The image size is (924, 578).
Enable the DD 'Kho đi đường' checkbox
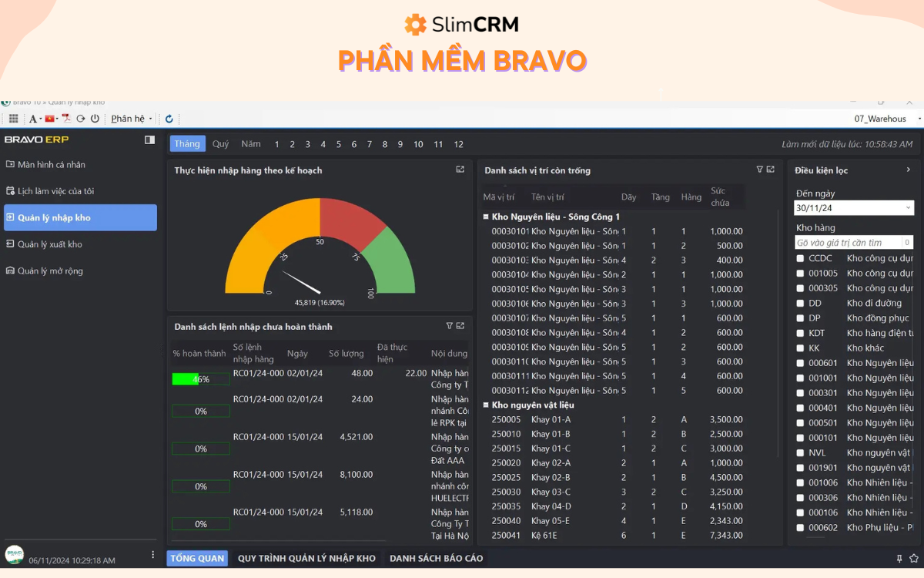point(798,303)
